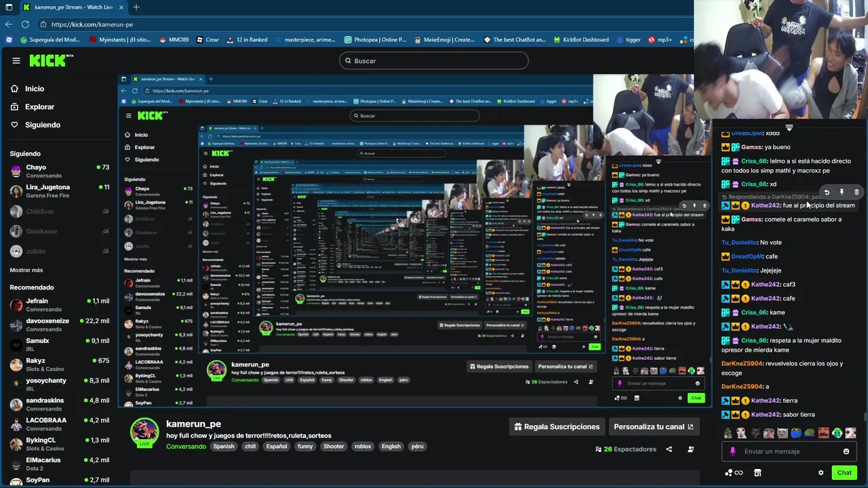
Task: Click Tu_Danielito username on No vote message
Action: coord(739,243)
